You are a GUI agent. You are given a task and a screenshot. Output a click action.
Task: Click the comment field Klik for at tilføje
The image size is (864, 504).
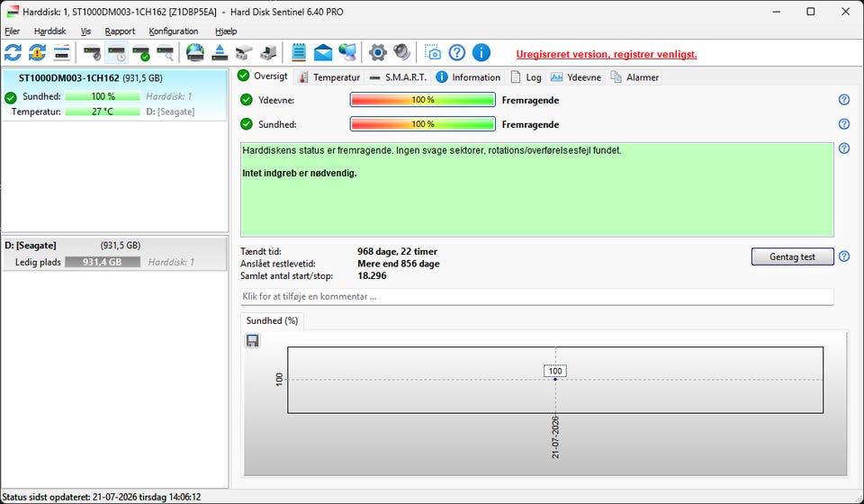coord(537,296)
